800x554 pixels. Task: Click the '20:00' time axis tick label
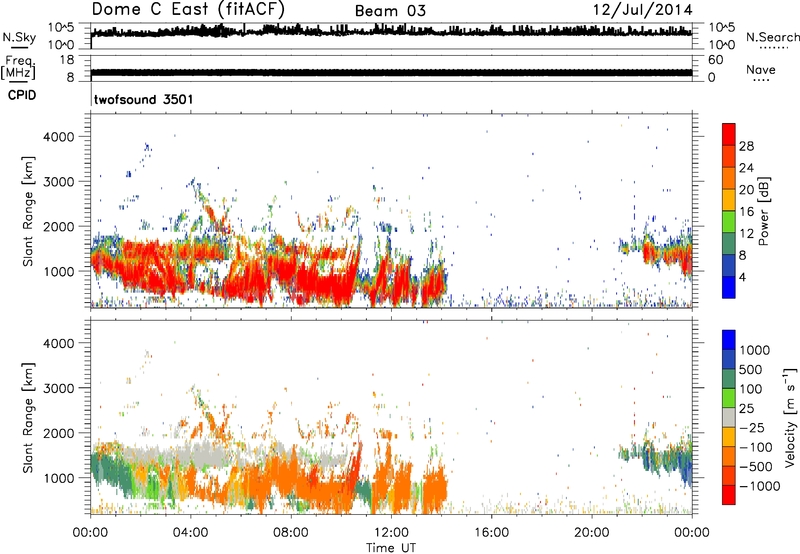[591, 533]
